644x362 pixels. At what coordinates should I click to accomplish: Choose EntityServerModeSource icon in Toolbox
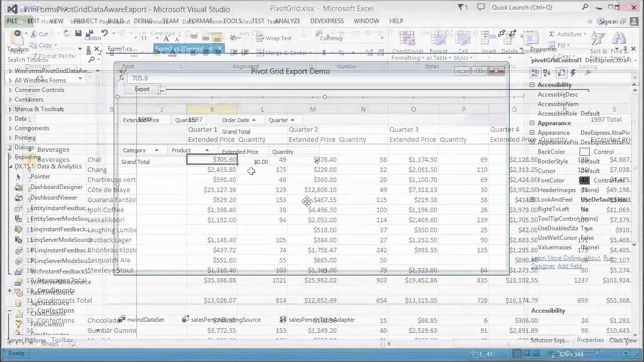pos(19,219)
